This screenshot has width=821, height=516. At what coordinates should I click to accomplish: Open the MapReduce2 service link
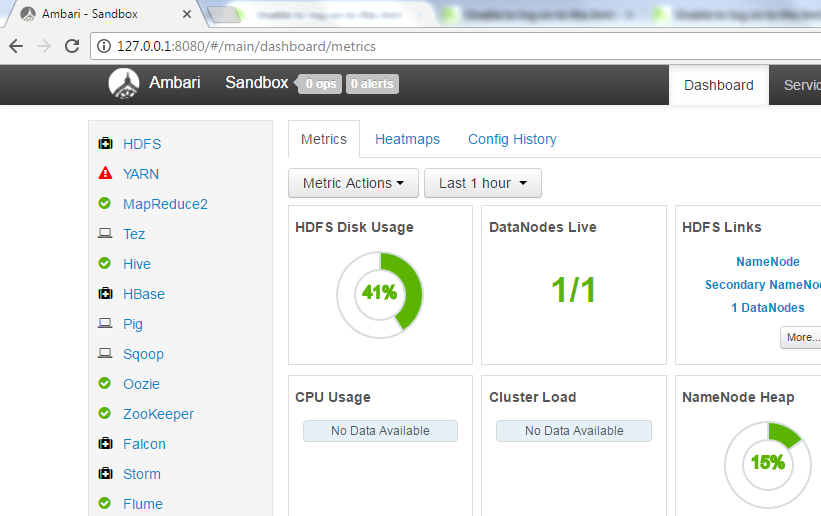[165, 204]
